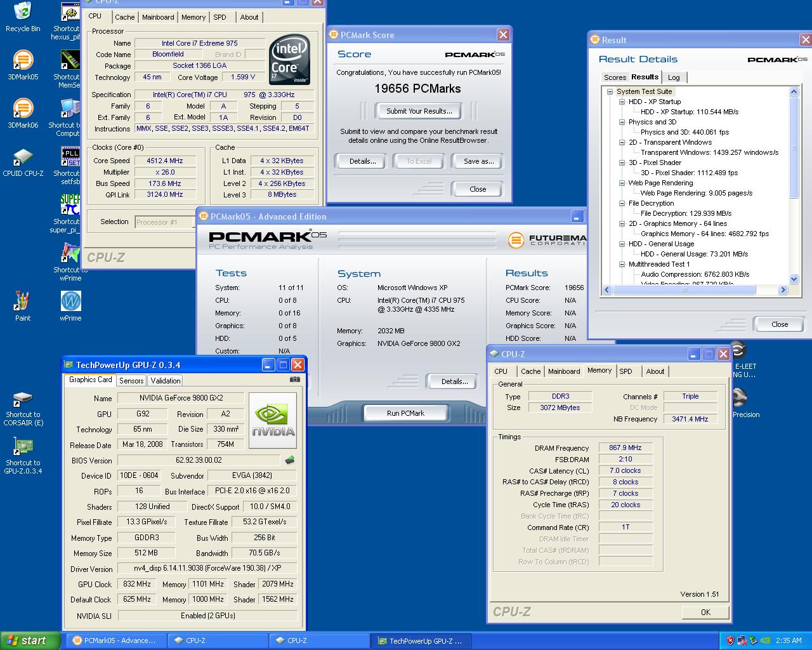Open the E-LEET Tuning Utility desktop icon
This screenshot has height=650, width=812.
pyautogui.click(x=741, y=359)
